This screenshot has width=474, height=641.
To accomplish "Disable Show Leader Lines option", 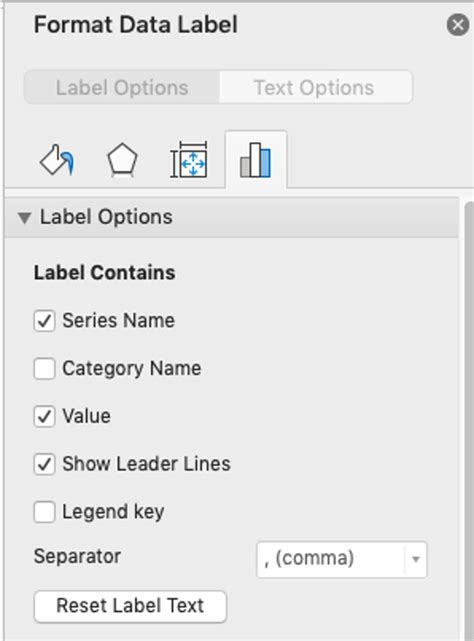I will pyautogui.click(x=44, y=464).
